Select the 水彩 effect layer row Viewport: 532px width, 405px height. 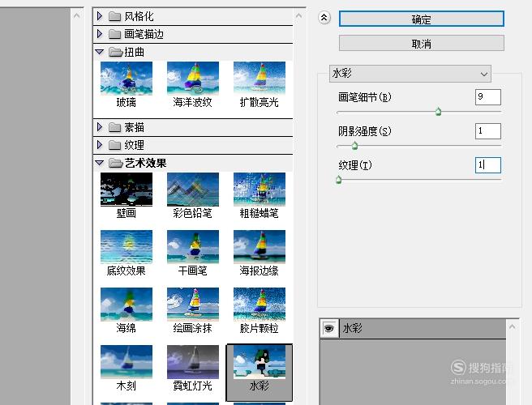click(x=413, y=328)
